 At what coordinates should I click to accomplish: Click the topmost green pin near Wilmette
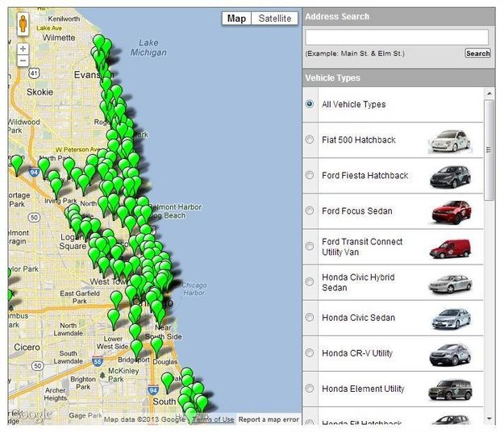point(98,43)
